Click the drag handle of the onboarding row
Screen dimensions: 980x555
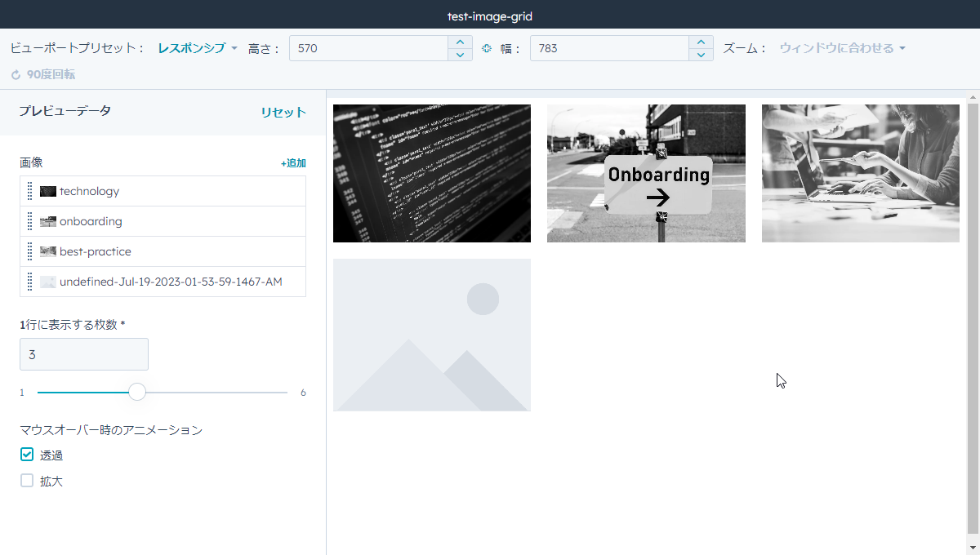(x=30, y=221)
